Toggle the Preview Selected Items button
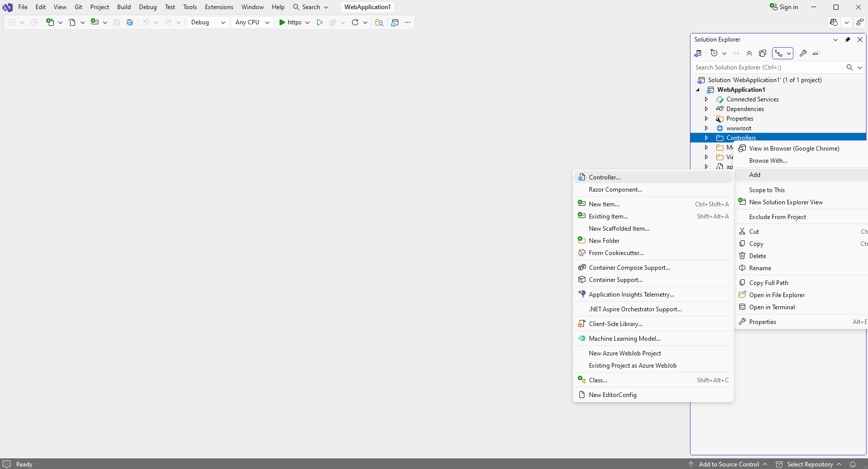 [x=816, y=53]
